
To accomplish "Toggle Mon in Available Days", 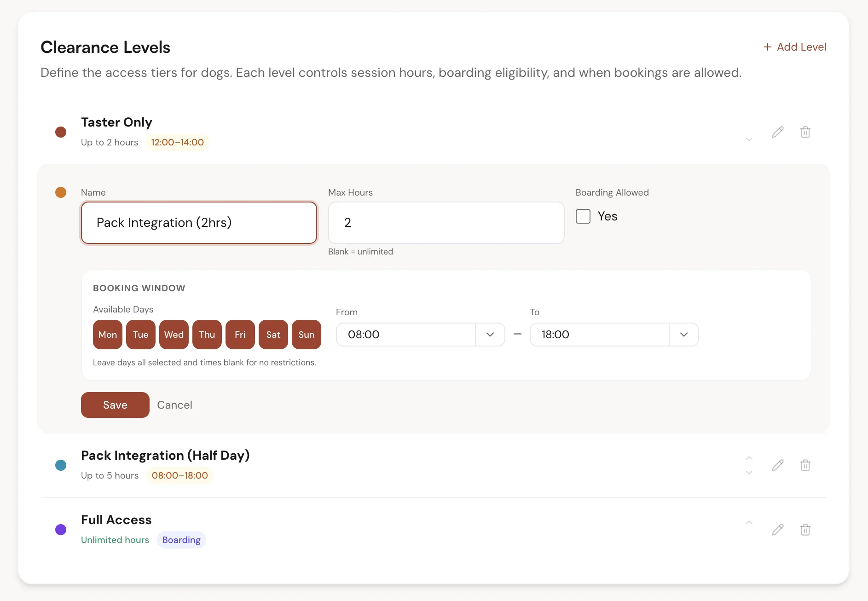I will tap(108, 335).
